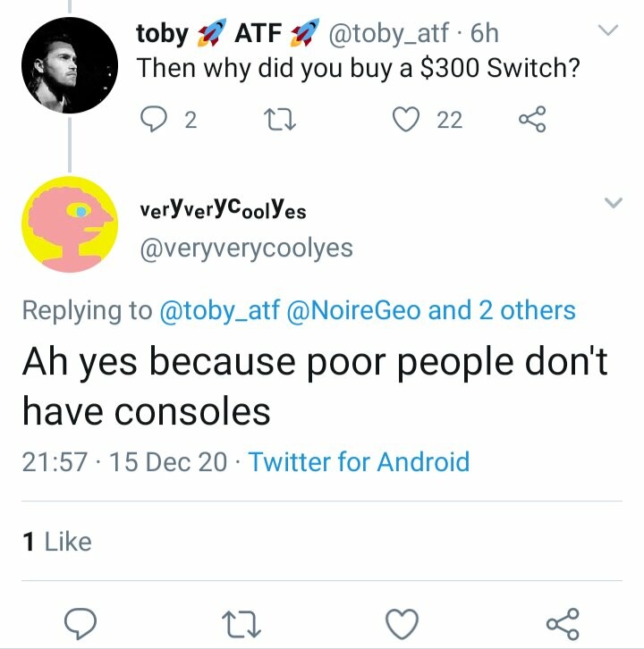Open the Twitter for Android source link
This screenshot has height=649, width=644.
tap(359, 461)
